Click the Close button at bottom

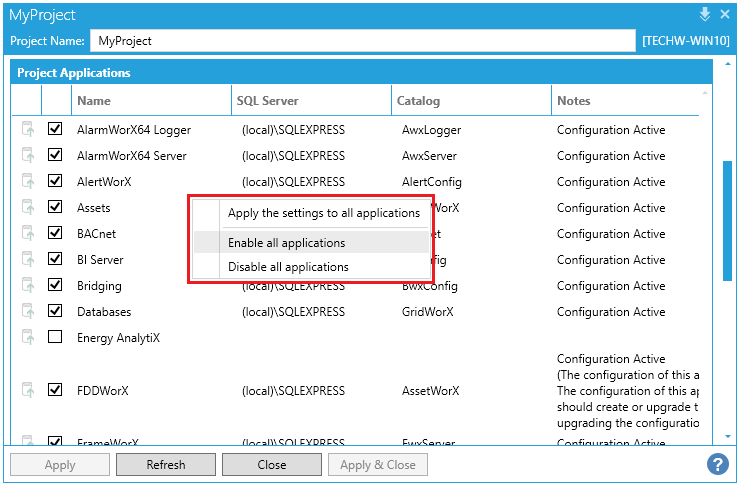pos(271,465)
